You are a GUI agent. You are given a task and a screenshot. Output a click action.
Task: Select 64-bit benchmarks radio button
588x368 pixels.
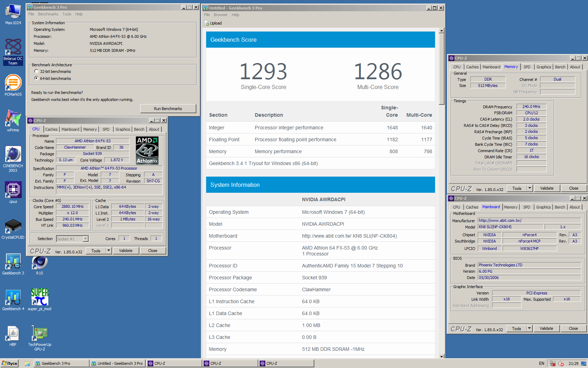(x=36, y=79)
